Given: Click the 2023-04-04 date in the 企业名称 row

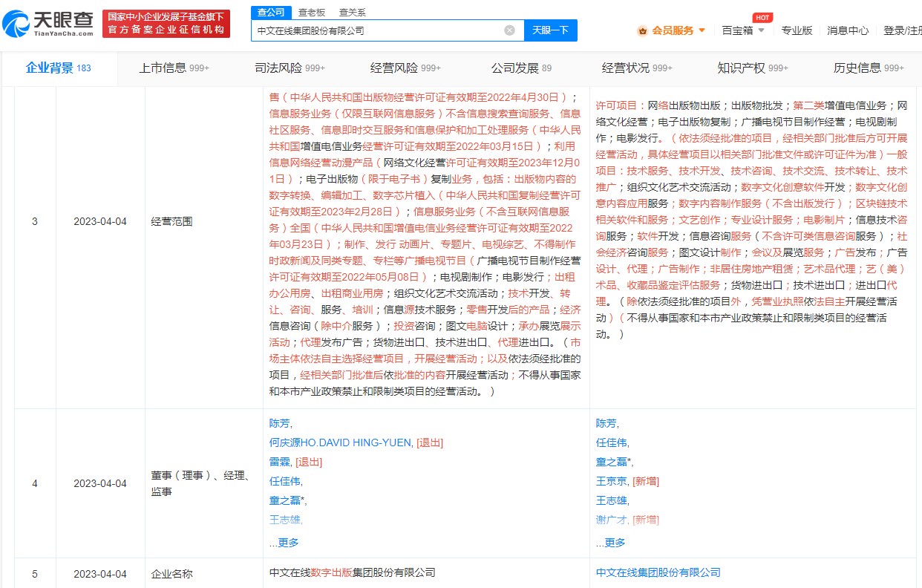Looking at the screenshot, I should click(100, 574).
